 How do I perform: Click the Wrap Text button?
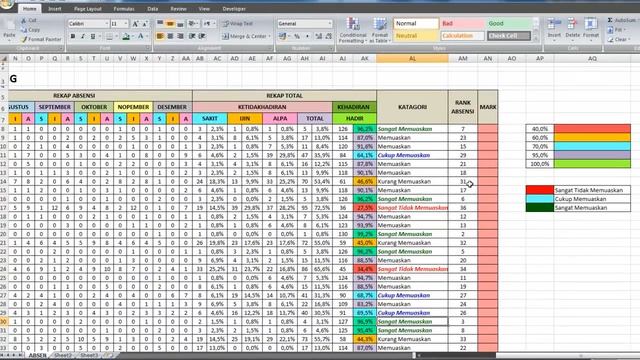(238, 24)
